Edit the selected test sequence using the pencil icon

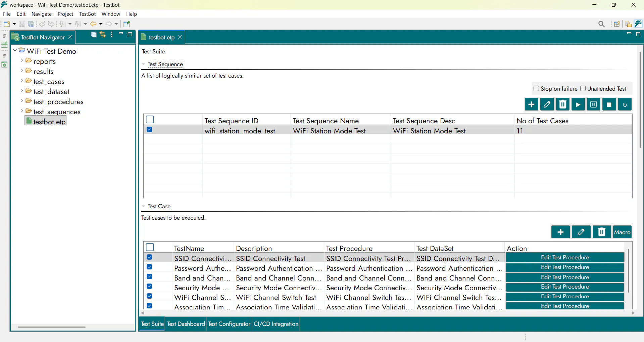pyautogui.click(x=547, y=104)
